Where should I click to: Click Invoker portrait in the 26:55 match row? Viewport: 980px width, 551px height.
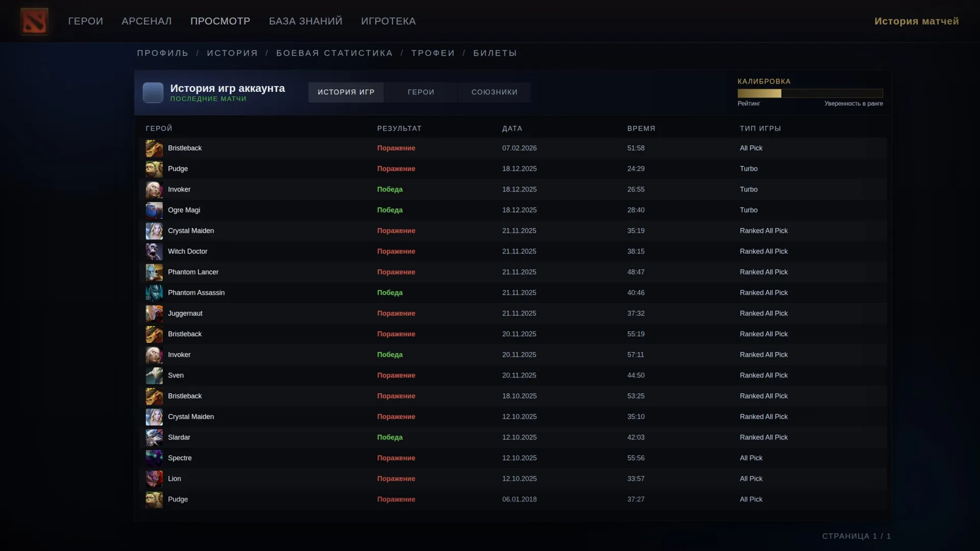click(x=154, y=190)
